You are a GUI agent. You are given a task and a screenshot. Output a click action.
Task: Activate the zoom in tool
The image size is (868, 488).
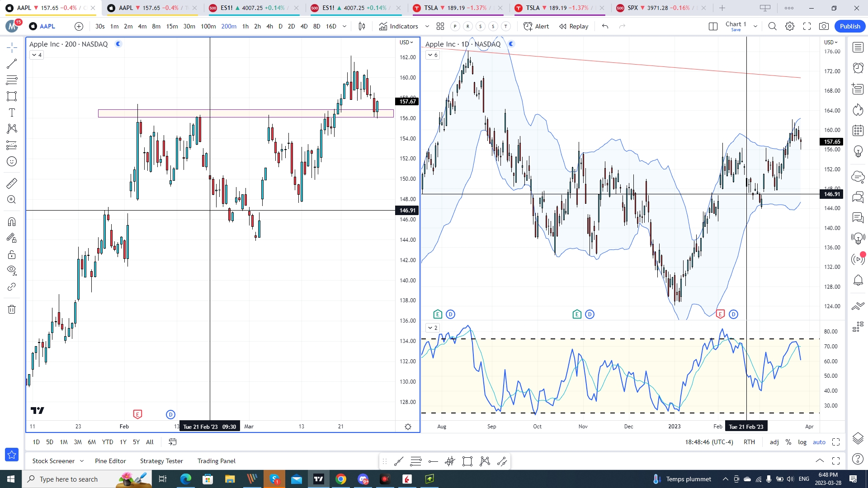tap(12, 199)
